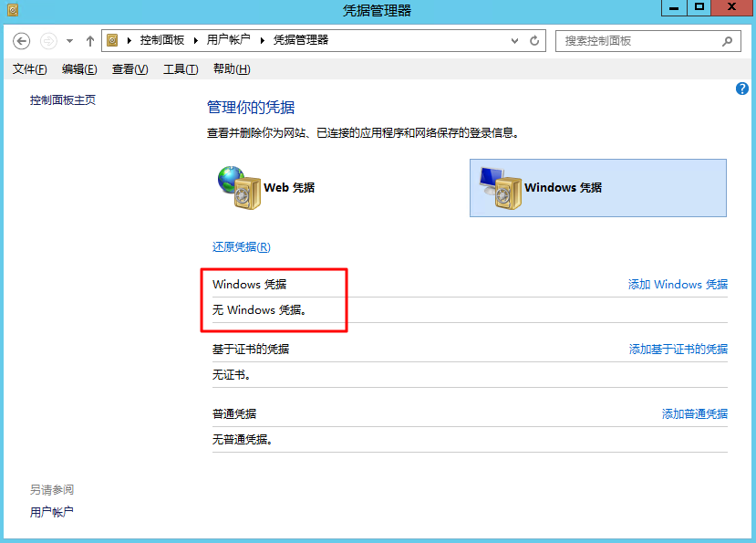Screen dimensions: 756x543
Task: Click the 无普通凭据。 text
Action: pos(243,439)
